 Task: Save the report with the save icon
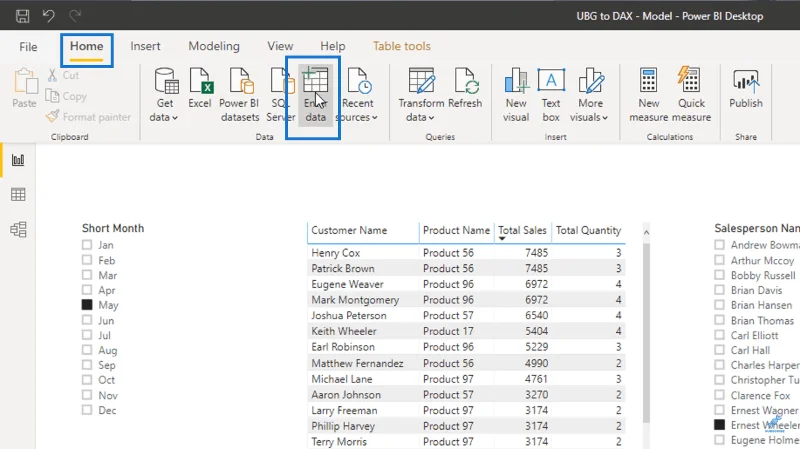pyautogui.click(x=22, y=16)
